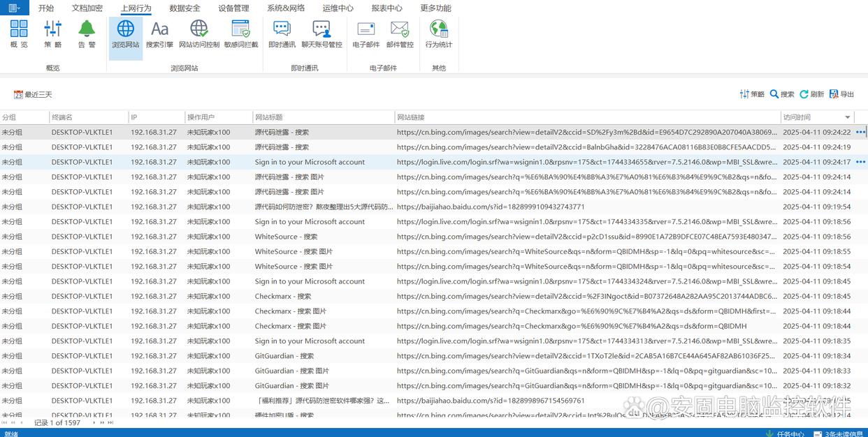Go to last record using pager arrow

click(x=110, y=422)
